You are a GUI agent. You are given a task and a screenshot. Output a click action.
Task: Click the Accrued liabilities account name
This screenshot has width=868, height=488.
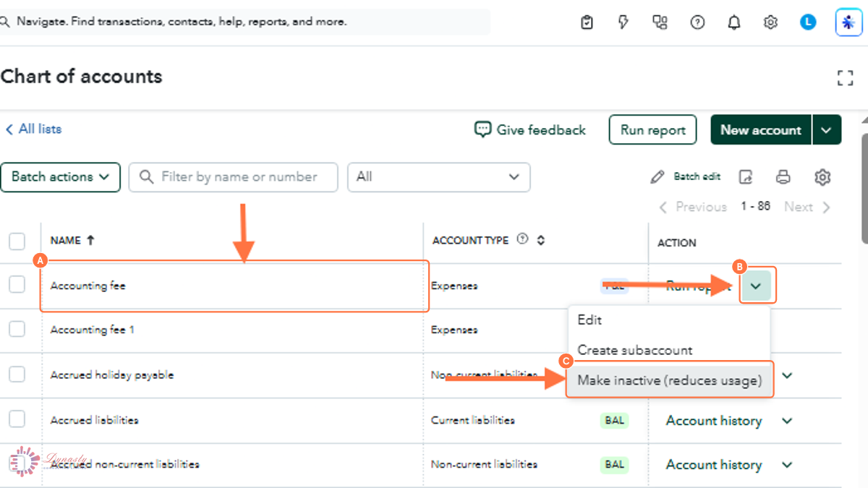(94, 419)
